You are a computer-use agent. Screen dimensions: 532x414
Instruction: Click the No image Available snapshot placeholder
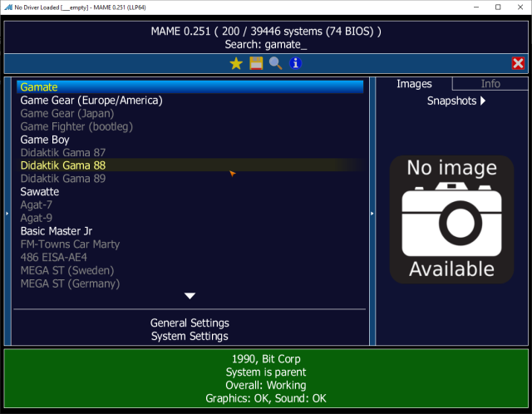(451, 219)
